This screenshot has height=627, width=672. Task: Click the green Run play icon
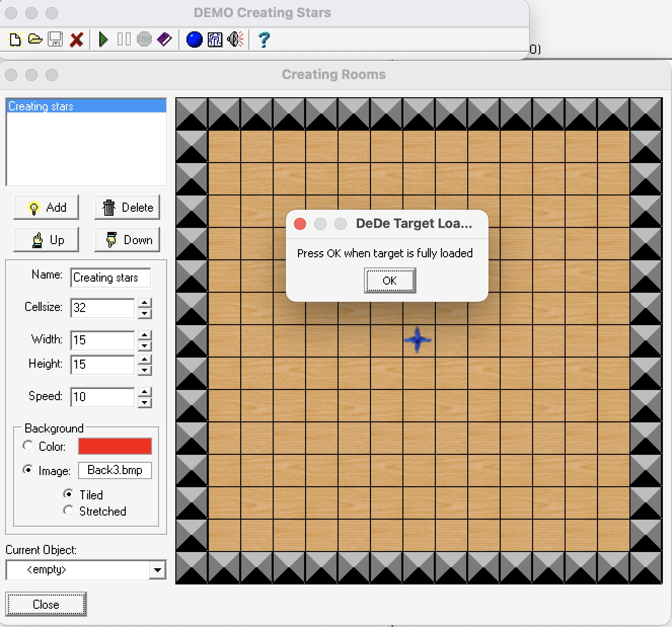pos(103,39)
